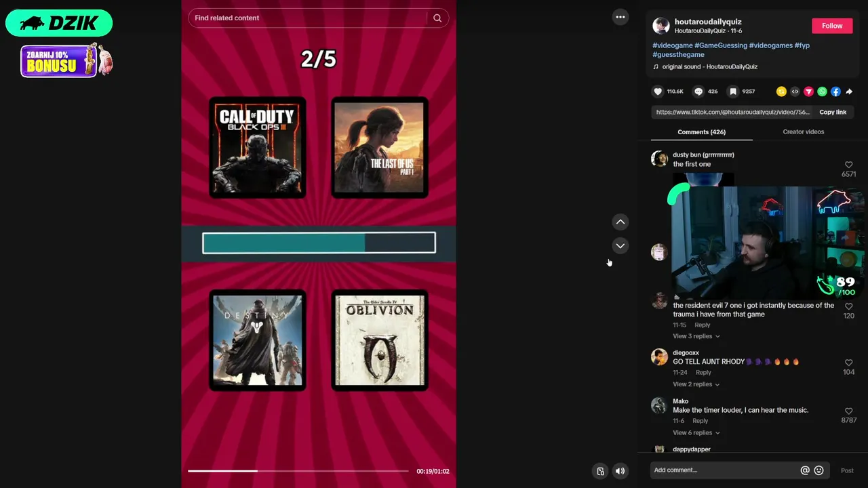Open the three-dot more options menu

620,17
